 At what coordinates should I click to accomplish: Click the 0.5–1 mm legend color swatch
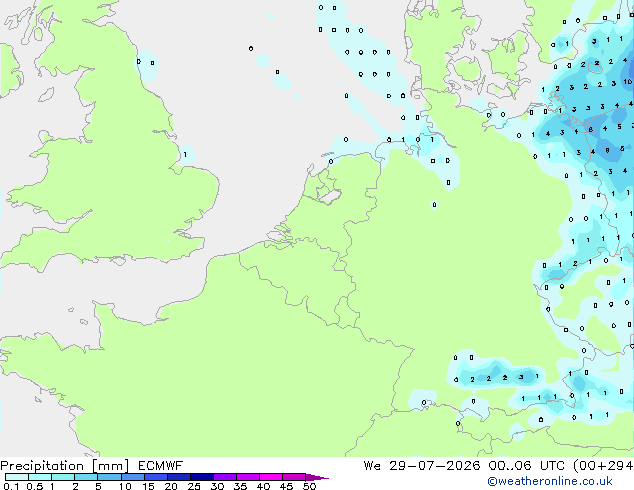(40, 477)
